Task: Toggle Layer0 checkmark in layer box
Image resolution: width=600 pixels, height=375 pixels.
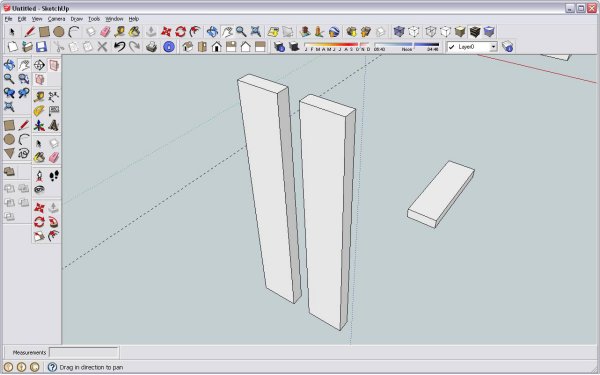Action: [452, 47]
